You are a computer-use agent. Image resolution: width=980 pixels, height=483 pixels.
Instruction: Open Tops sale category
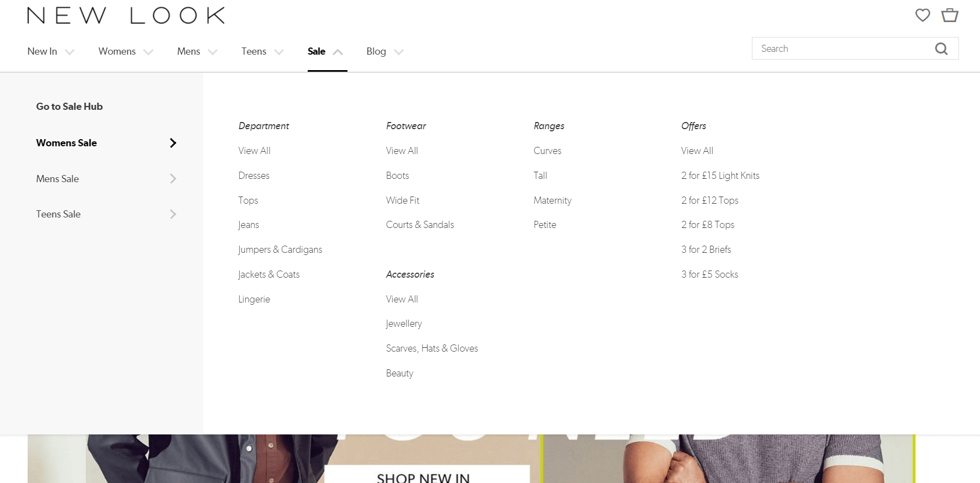248,200
